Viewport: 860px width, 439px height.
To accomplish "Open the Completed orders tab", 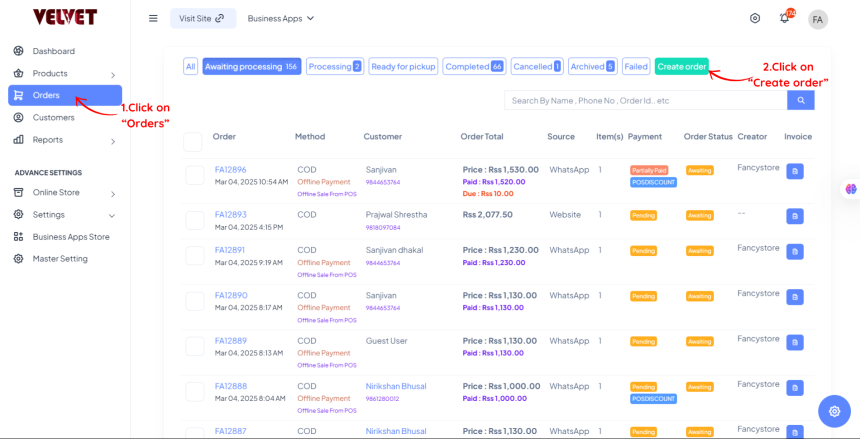I will [x=473, y=66].
